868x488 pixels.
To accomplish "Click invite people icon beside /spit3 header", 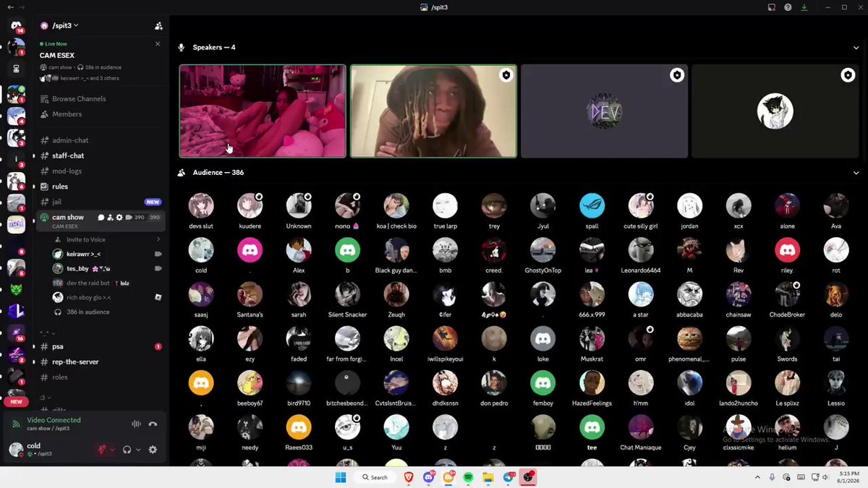I will (158, 26).
